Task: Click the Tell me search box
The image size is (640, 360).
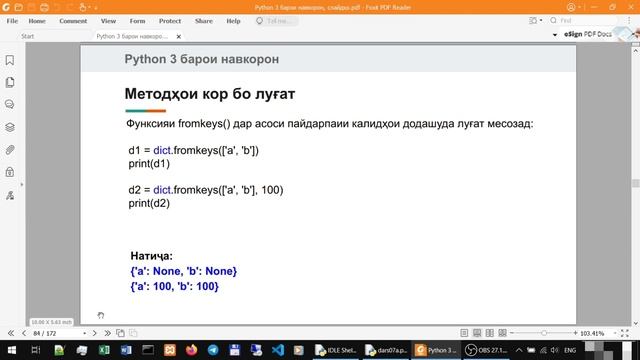Action: coord(276,21)
